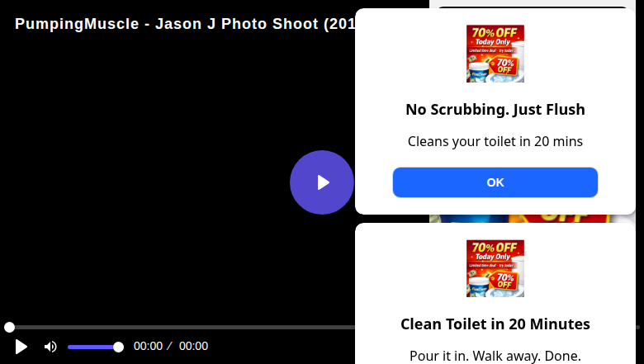Click the elapsed time 00:00 display
644x364 pixels.
pyautogui.click(x=148, y=347)
